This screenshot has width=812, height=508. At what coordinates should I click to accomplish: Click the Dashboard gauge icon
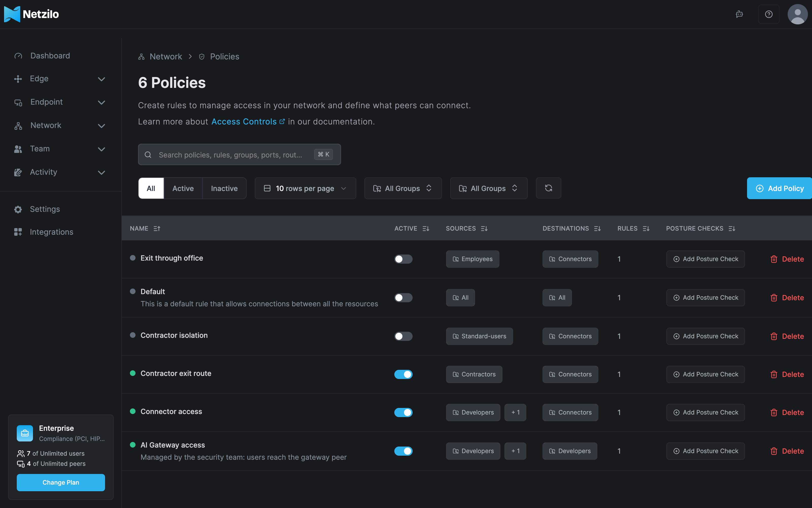pos(18,56)
